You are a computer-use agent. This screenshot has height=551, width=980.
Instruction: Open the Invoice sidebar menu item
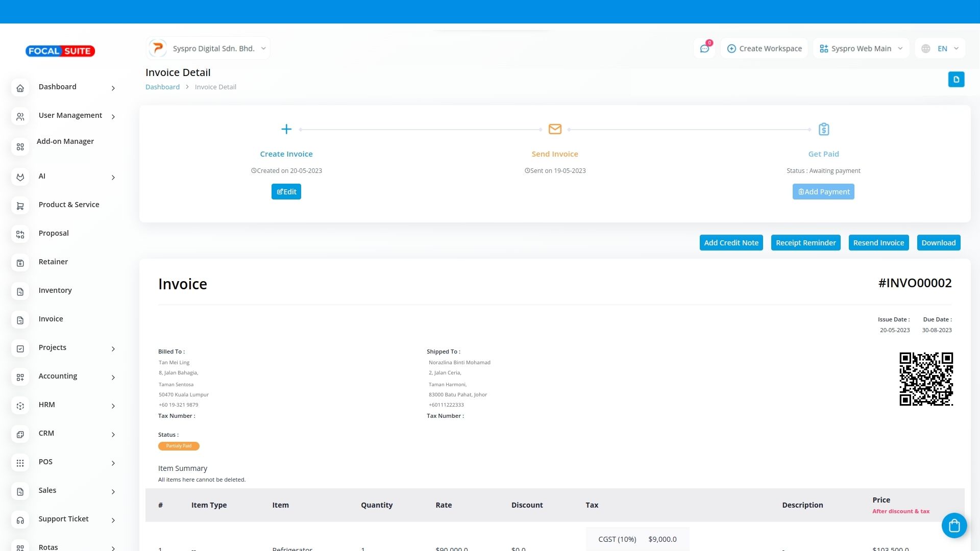51,319
